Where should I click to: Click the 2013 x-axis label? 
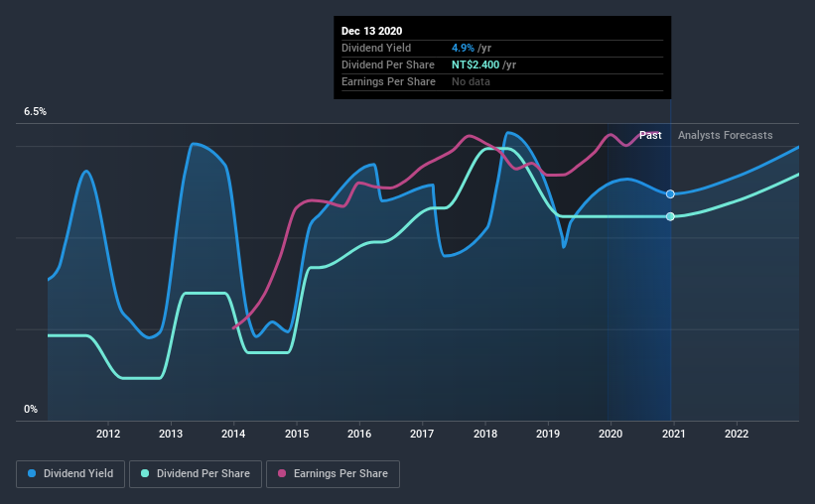[171, 434]
